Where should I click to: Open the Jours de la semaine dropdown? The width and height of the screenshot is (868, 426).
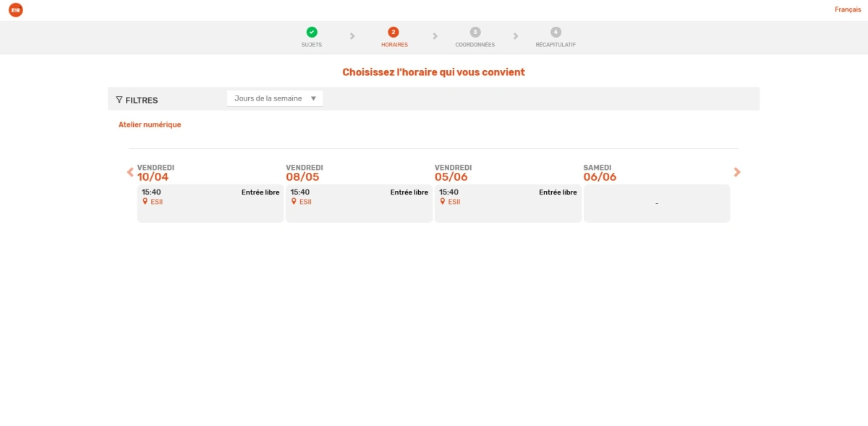[275, 98]
